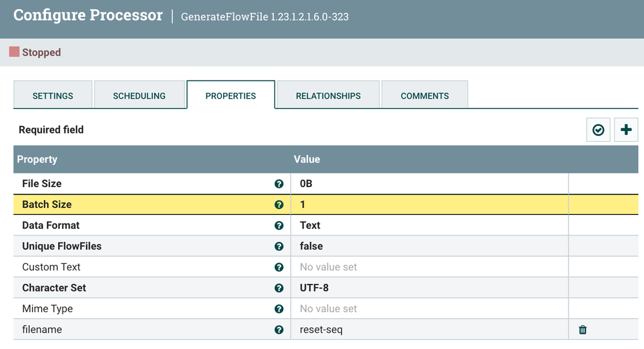Click the filename property help icon
The height and width of the screenshot is (349, 644).
[x=278, y=330]
